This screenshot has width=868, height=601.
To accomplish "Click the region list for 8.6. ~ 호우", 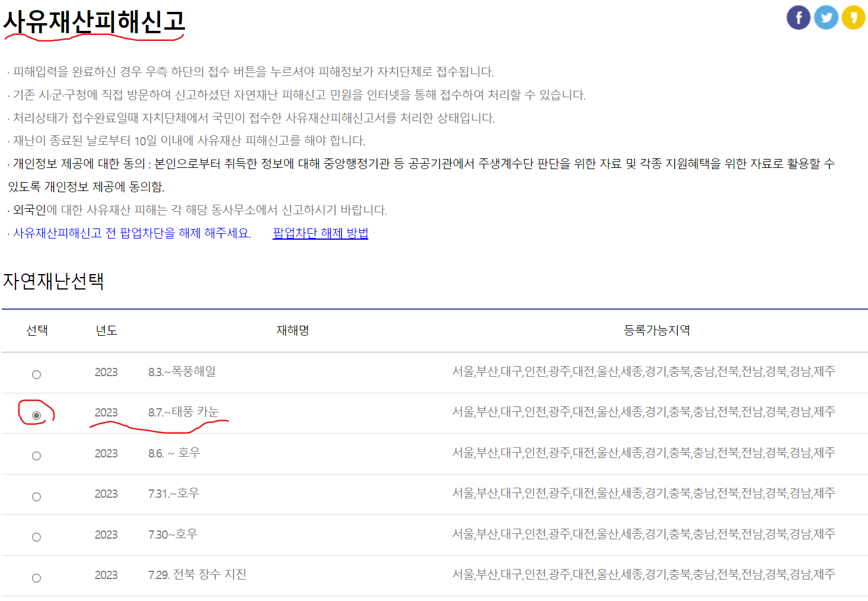I will click(x=643, y=453).
